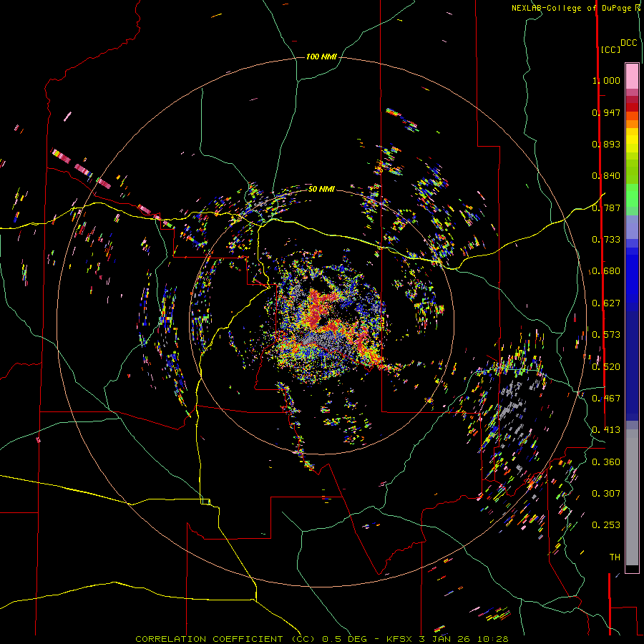Image resolution: width=644 pixels, height=644 pixels.
Task: Pick the bright green color bar segment
Action: (x=632, y=195)
